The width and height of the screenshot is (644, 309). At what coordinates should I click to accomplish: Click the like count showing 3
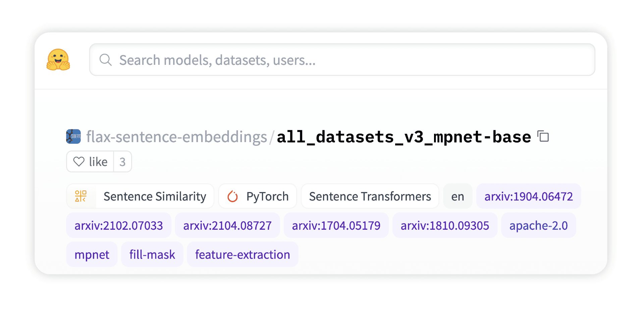122,162
